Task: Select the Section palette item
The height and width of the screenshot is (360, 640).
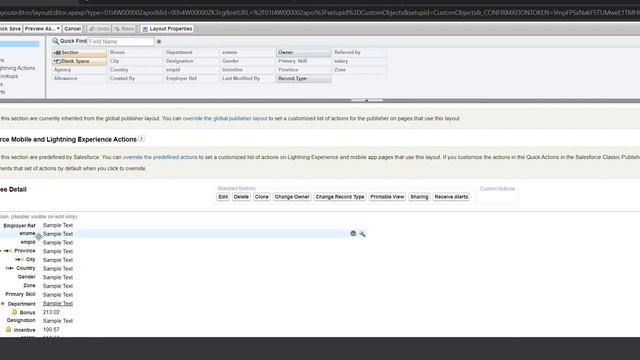Action: [x=79, y=53]
